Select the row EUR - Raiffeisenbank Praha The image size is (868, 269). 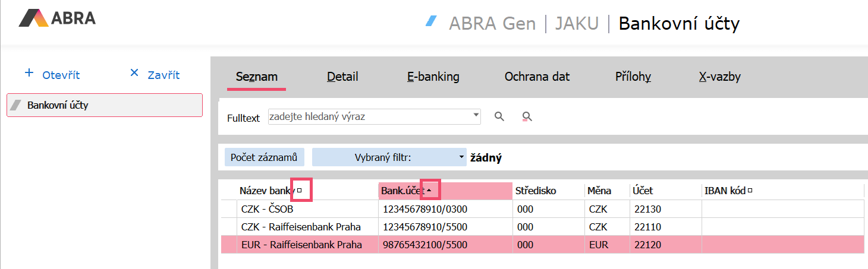542,245
